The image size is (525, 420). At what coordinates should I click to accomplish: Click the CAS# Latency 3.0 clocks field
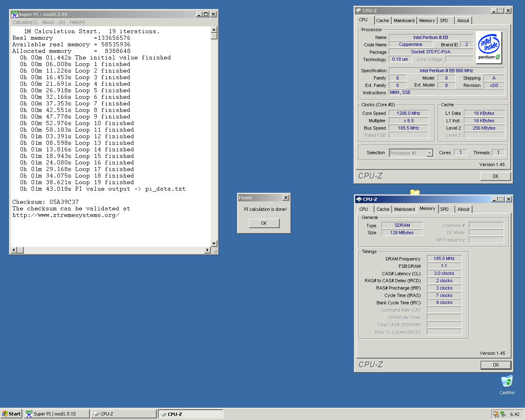tap(444, 273)
